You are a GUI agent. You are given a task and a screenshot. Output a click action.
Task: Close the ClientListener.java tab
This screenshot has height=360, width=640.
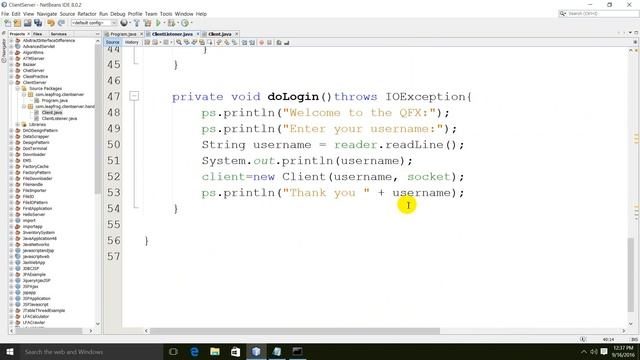pos(198,34)
